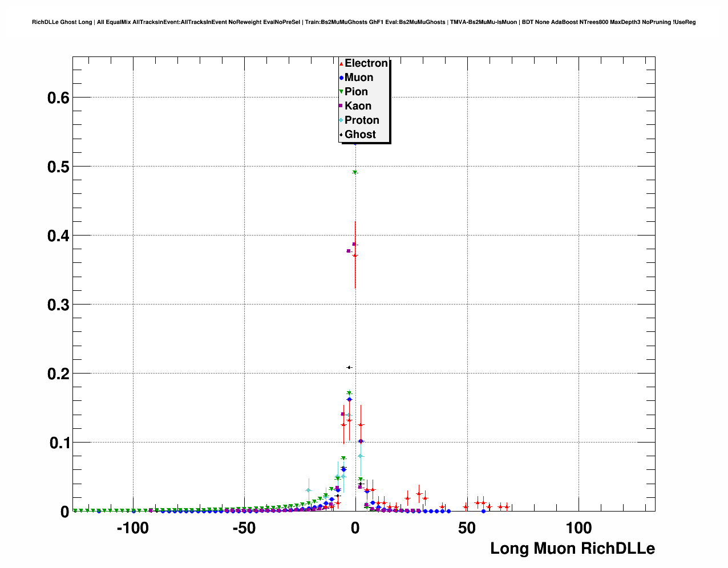Click the -100 x-axis tick label
728x568 pixels.
[x=132, y=528]
